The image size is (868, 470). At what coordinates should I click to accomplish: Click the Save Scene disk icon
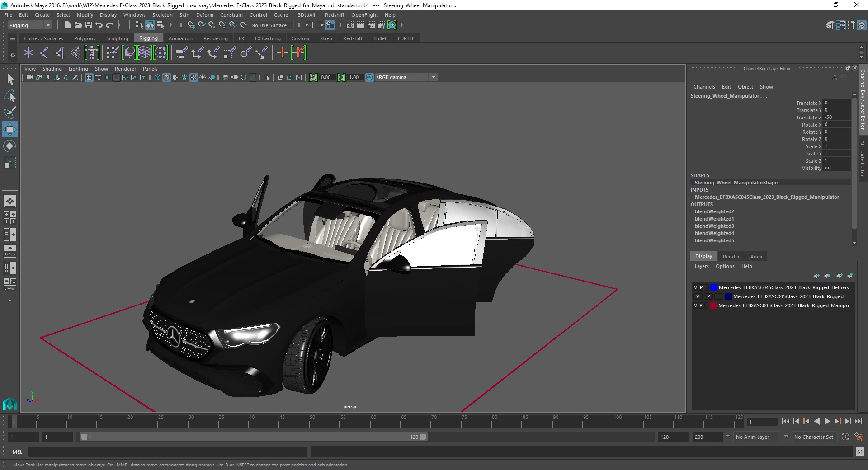(89, 25)
